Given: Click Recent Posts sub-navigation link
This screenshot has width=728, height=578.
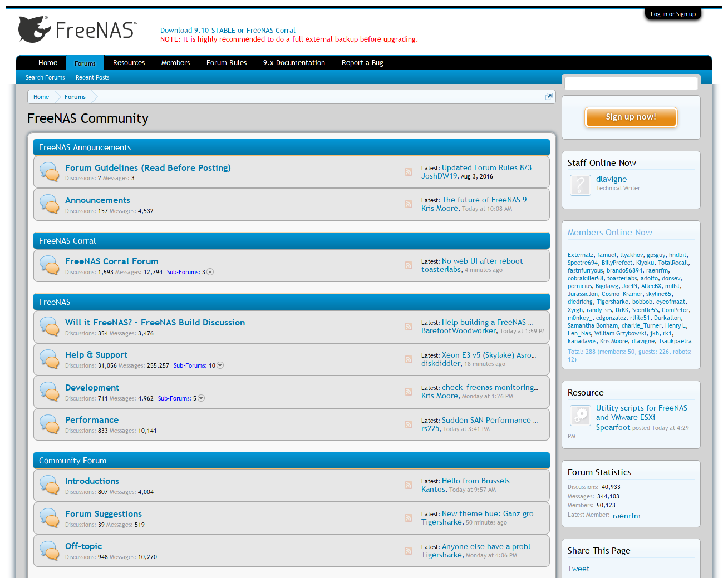Looking at the screenshot, I should 92,77.
